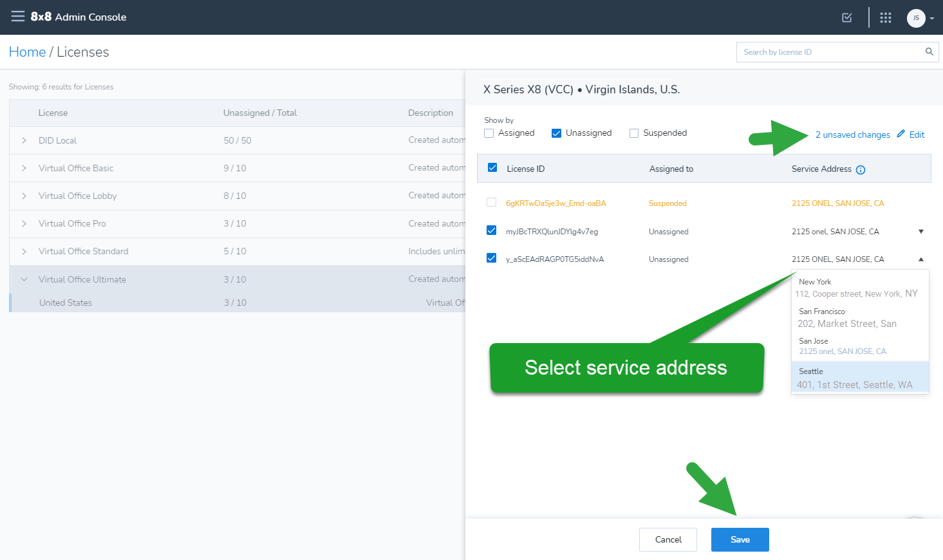Open the hamburger navigation menu
Viewport: 943px width, 560px height.
(18, 17)
